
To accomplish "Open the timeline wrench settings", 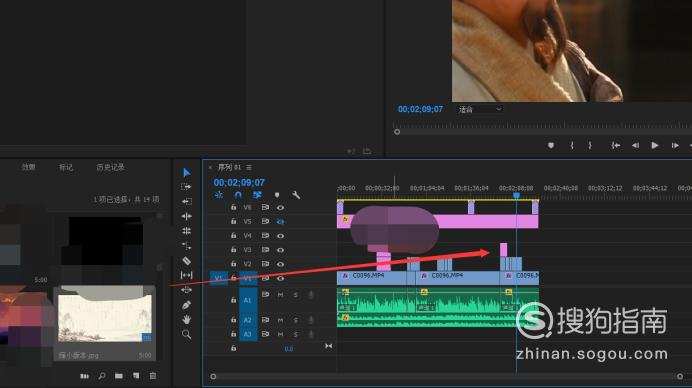I will (296, 195).
